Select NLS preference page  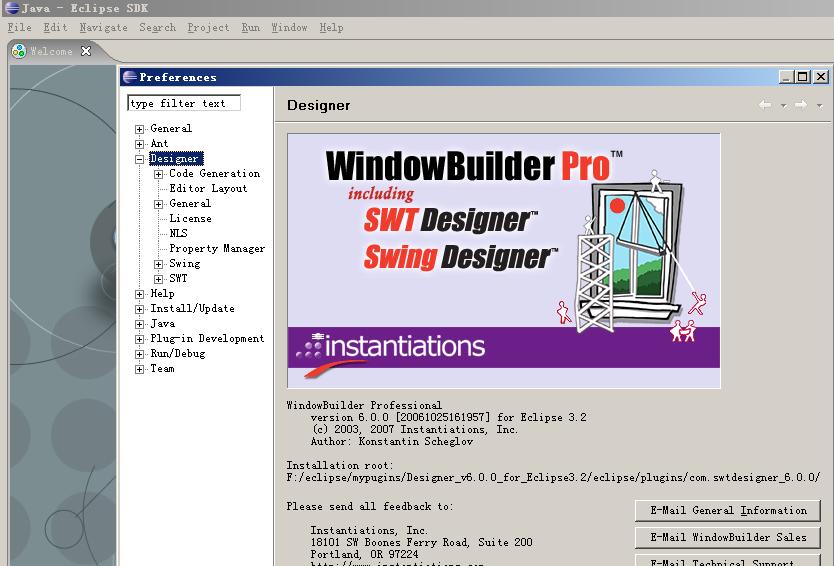(x=178, y=234)
